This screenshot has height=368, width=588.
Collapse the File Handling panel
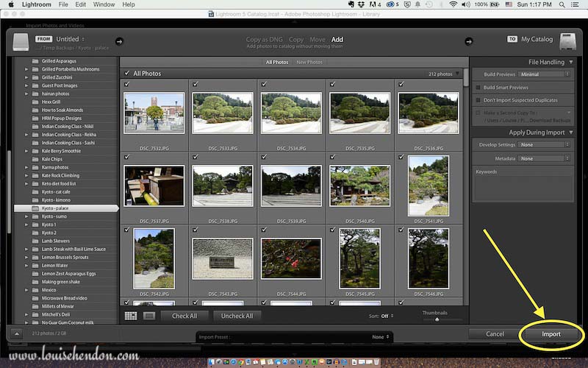[x=571, y=62]
